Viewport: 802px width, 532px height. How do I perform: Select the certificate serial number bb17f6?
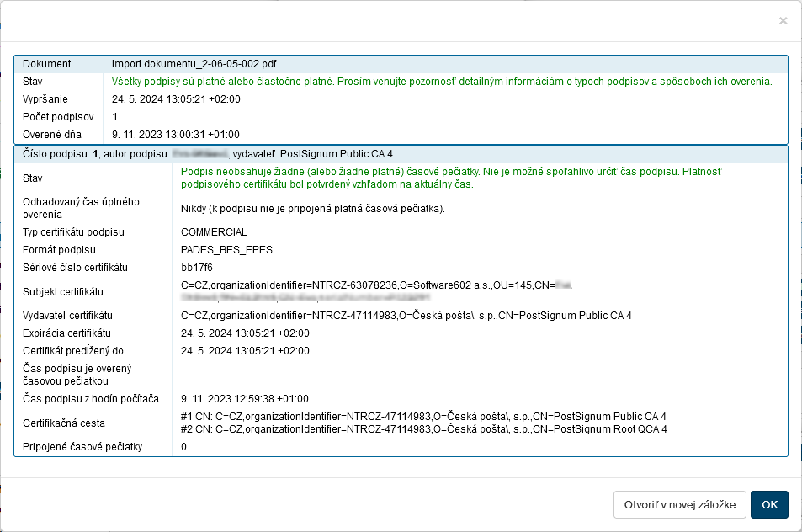197,268
